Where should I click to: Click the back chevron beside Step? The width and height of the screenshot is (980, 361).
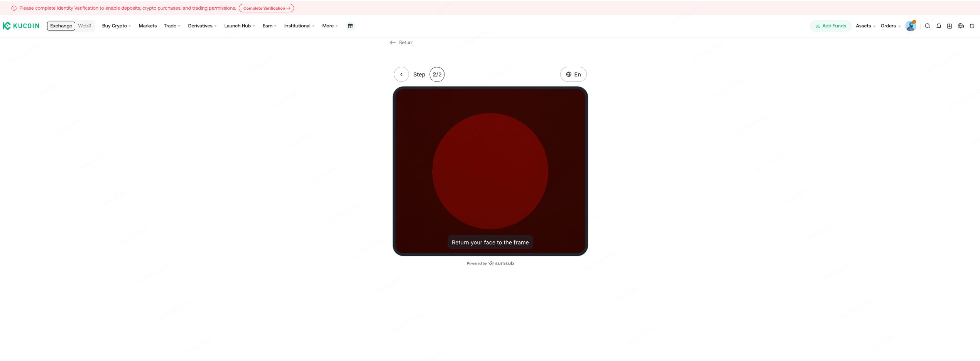pyautogui.click(x=401, y=75)
